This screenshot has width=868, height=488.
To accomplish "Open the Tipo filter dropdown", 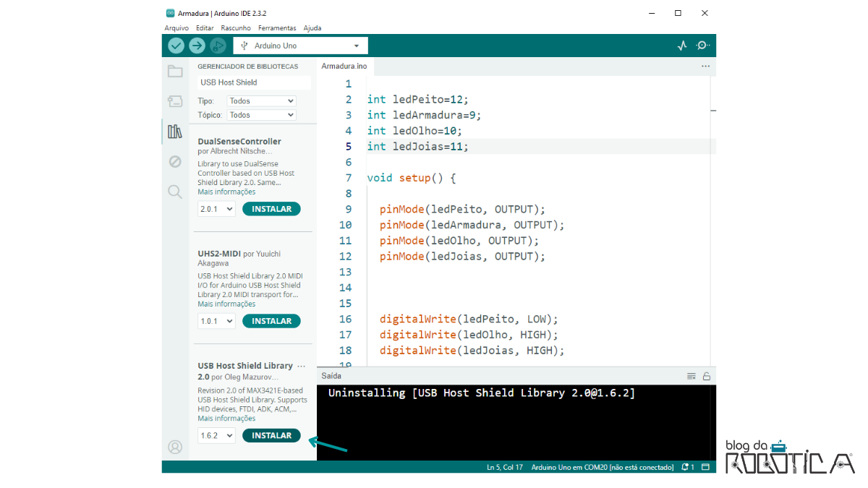I will [261, 101].
